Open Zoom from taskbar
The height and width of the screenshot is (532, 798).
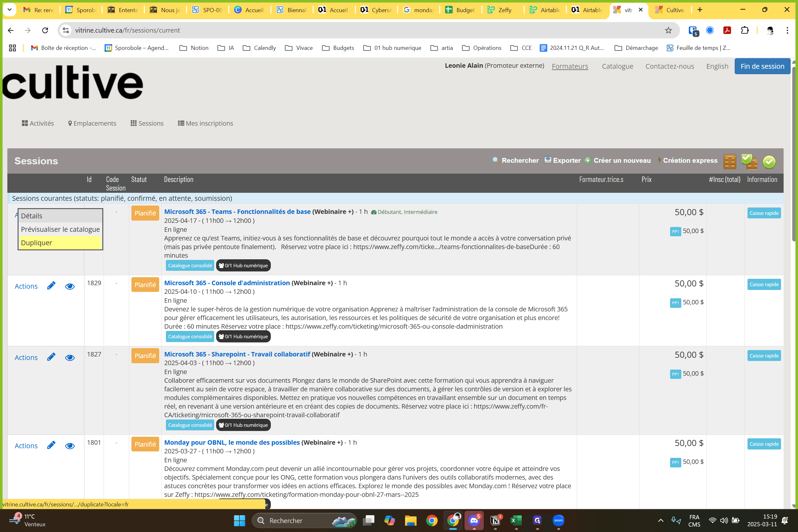point(558,520)
